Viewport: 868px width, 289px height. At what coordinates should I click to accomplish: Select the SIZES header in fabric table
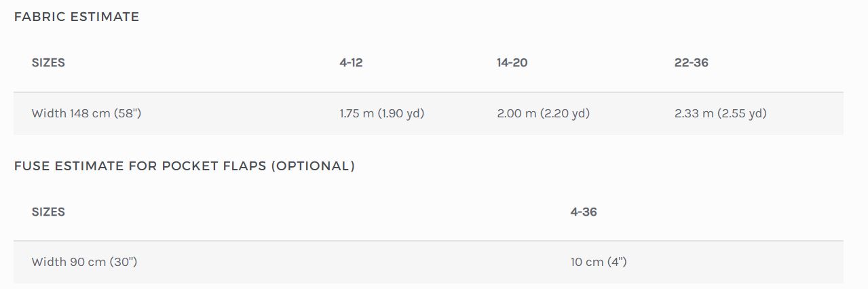(48, 62)
